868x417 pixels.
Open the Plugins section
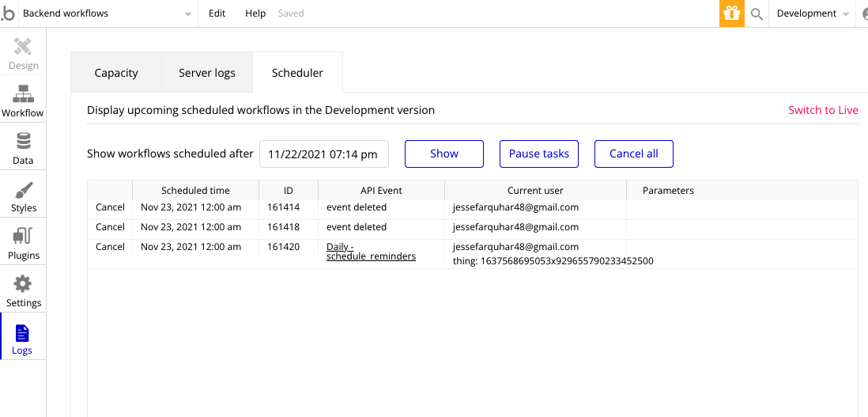(23, 243)
